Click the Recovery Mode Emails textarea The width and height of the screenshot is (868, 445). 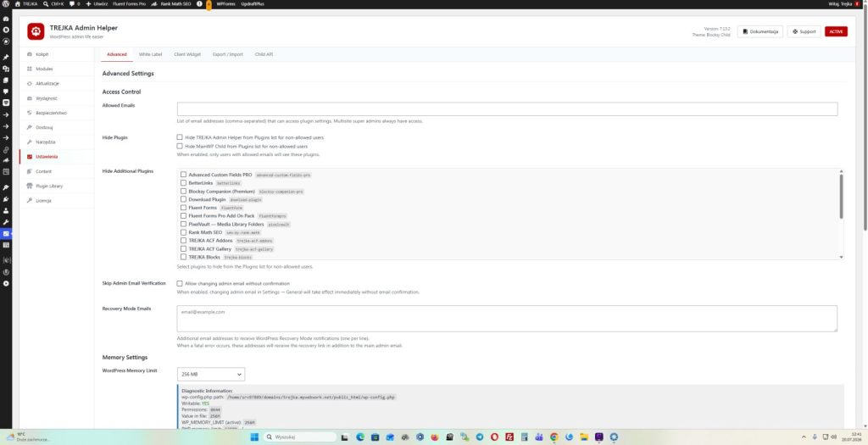(507, 319)
